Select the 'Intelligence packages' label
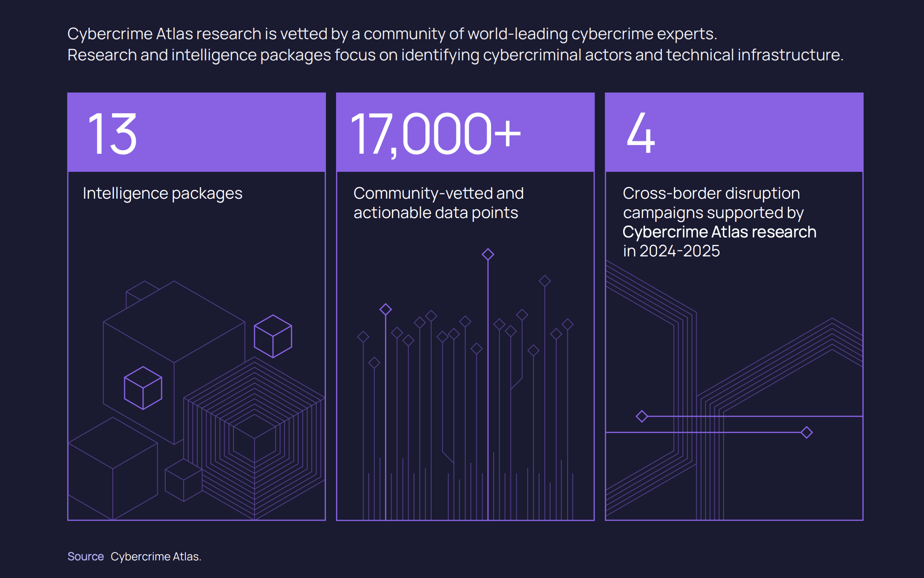 [163, 193]
